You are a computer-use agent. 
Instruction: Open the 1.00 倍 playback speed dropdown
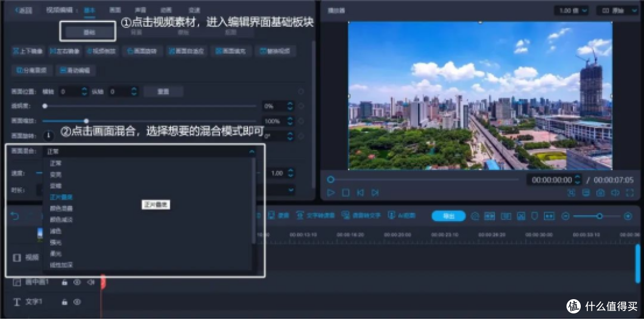(x=571, y=10)
